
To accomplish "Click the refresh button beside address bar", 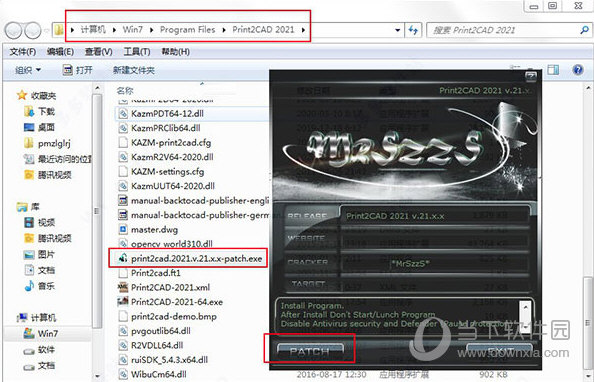I will tap(413, 30).
